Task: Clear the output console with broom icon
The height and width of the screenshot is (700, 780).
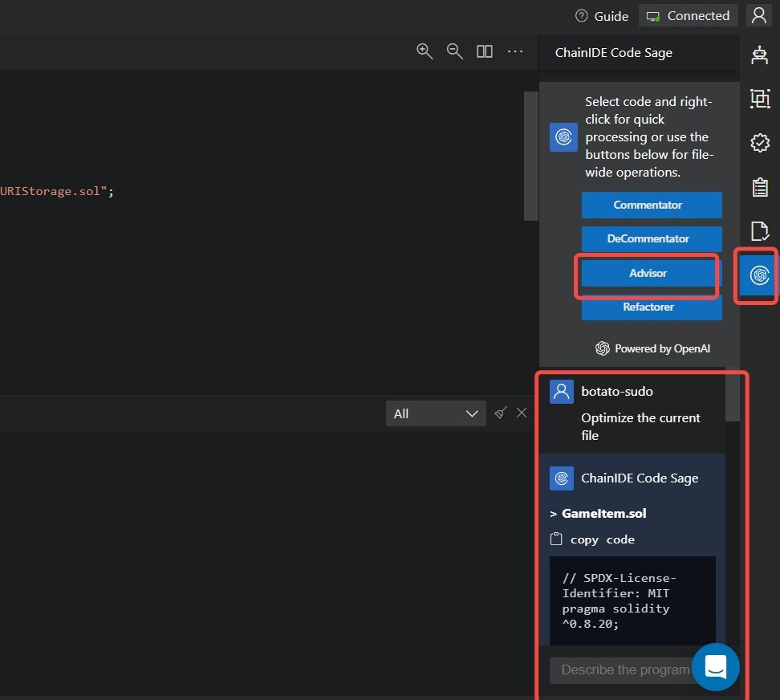Action: click(501, 413)
